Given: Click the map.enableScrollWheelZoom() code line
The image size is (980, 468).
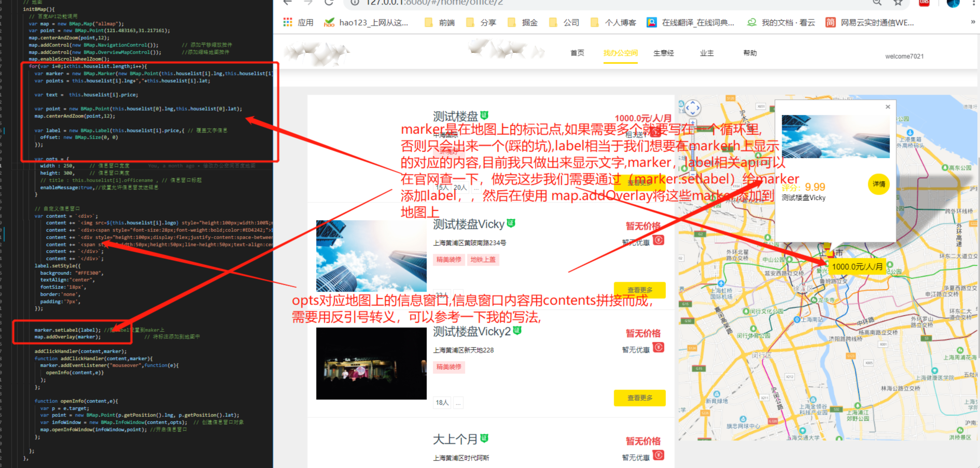Looking at the screenshot, I should click(x=69, y=59).
